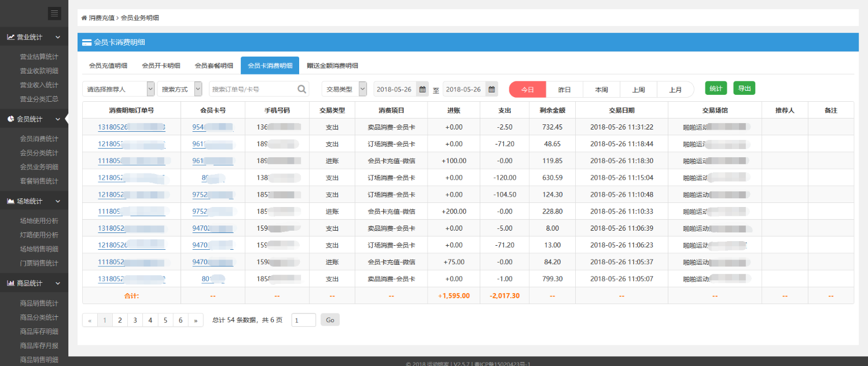Open 会员分类统计 in sidebar
This screenshot has height=366, width=868.
pos(39,153)
